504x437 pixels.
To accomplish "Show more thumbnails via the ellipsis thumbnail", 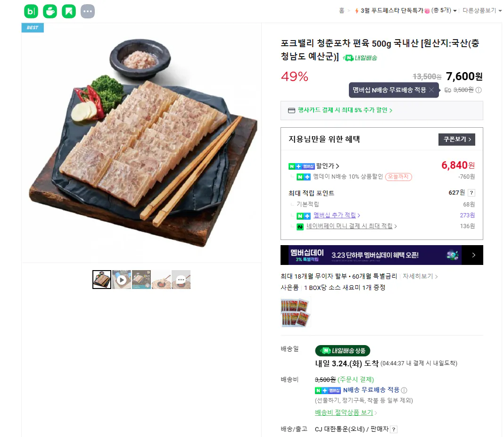I will click(x=181, y=279).
